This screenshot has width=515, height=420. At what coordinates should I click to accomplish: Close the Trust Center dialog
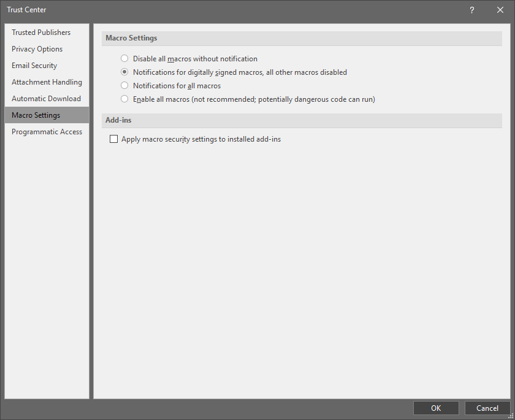(500, 10)
